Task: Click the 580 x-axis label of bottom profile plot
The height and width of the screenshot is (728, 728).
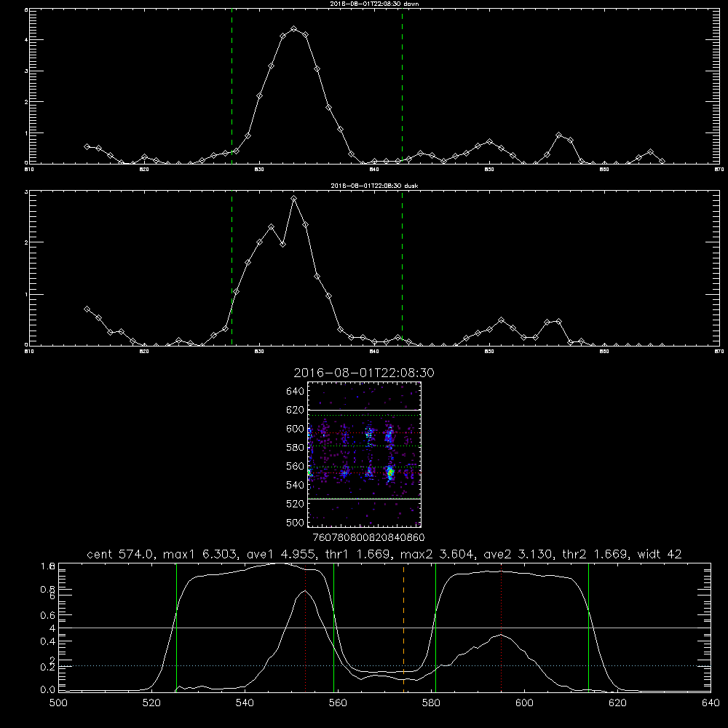Action: [x=431, y=703]
